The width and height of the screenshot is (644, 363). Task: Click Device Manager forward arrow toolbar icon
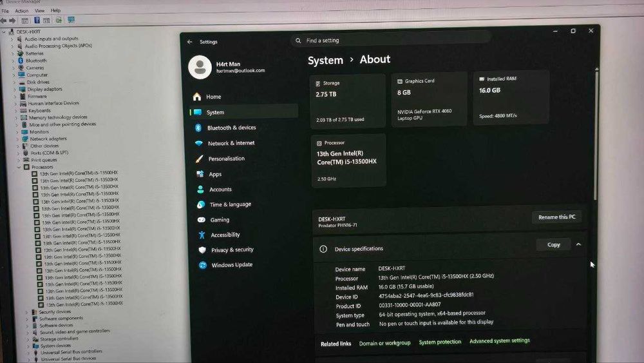[12, 20]
